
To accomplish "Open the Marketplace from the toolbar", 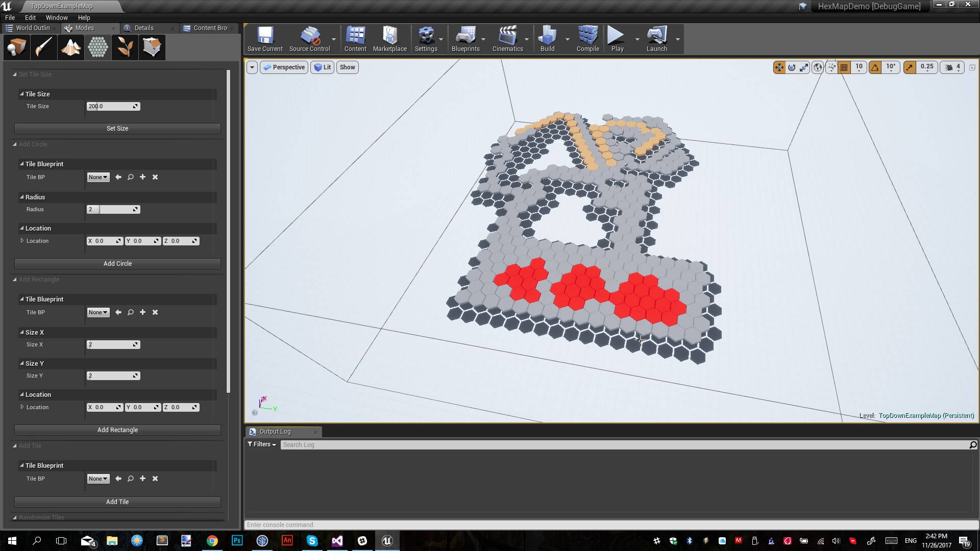I will click(x=389, y=39).
